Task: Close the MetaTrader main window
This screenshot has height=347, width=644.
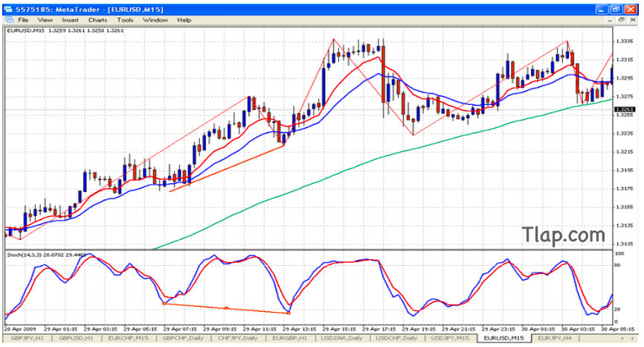Action: [631, 10]
